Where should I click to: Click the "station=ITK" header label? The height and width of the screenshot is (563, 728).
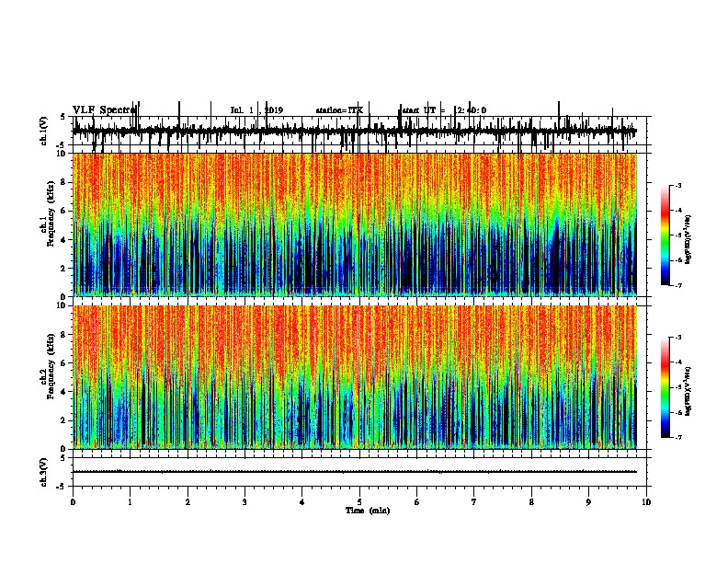tap(339, 110)
